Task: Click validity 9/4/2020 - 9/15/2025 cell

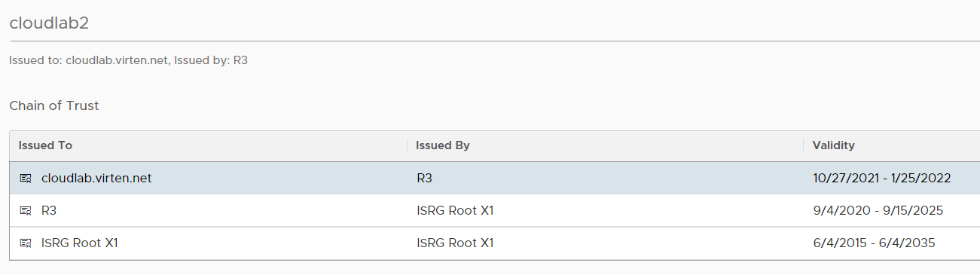Action: 878,211
